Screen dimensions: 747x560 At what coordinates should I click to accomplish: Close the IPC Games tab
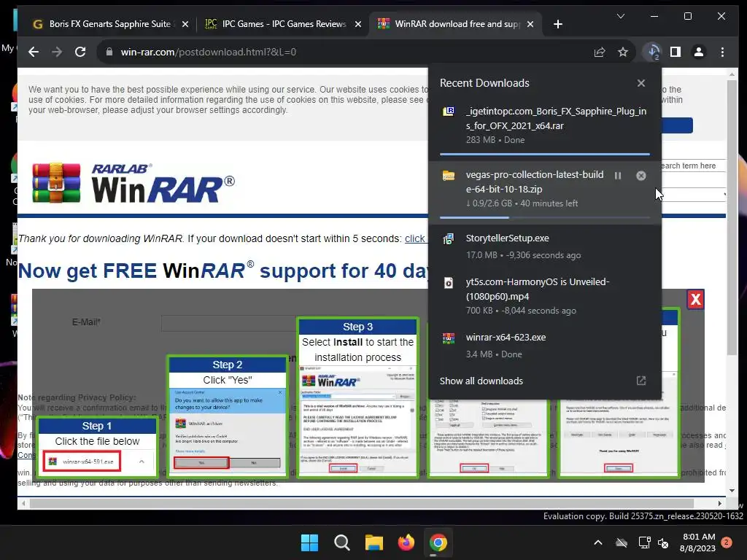tap(357, 24)
